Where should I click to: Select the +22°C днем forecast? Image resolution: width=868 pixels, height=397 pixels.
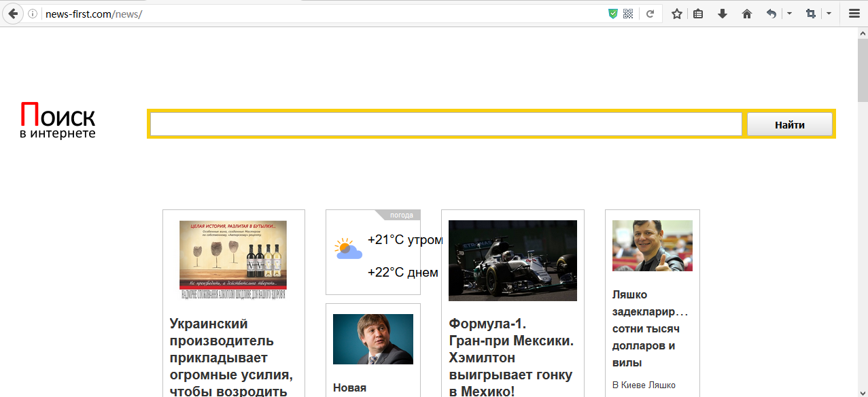coord(402,273)
